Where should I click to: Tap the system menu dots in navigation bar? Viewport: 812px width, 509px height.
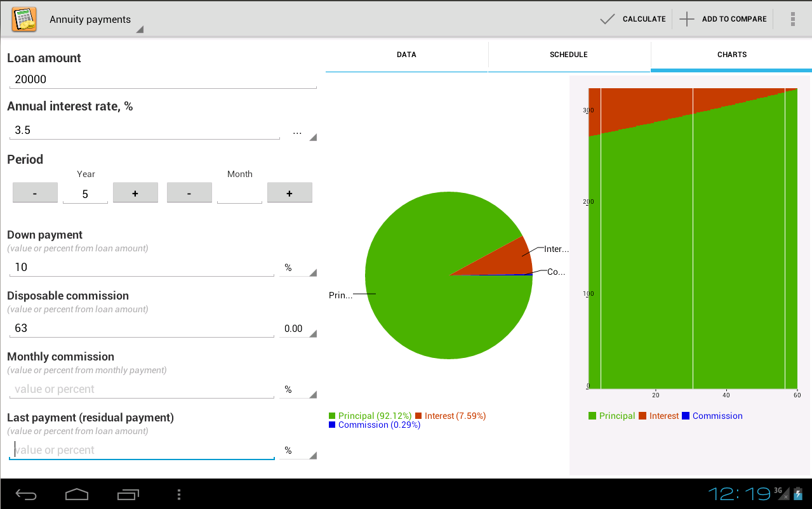179,494
